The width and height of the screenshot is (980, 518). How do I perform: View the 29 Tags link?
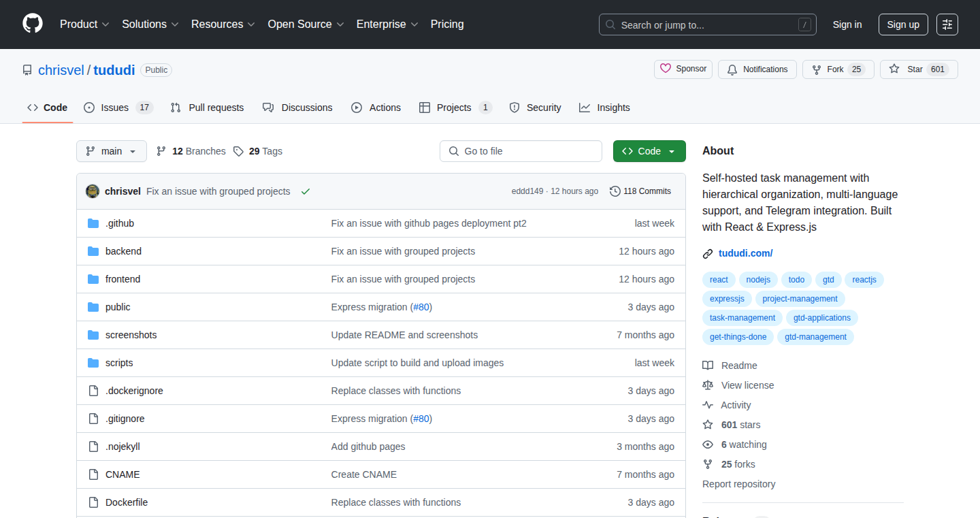(257, 151)
